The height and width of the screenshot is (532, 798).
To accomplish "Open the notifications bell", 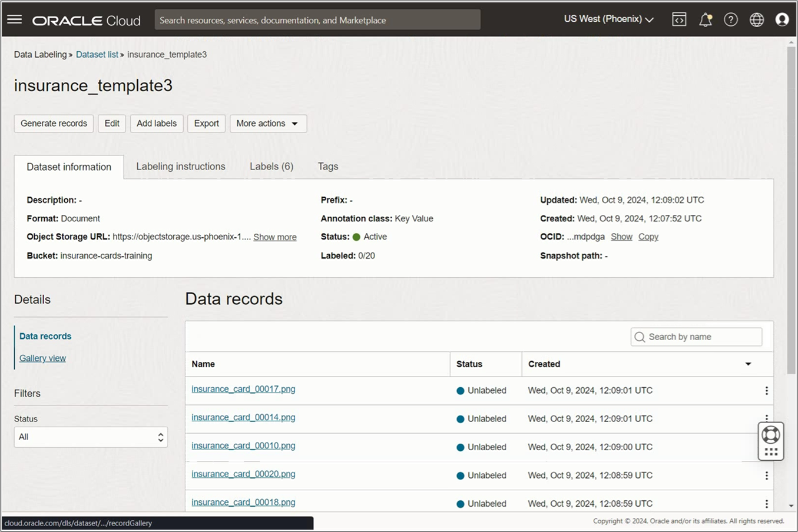I will pos(705,20).
